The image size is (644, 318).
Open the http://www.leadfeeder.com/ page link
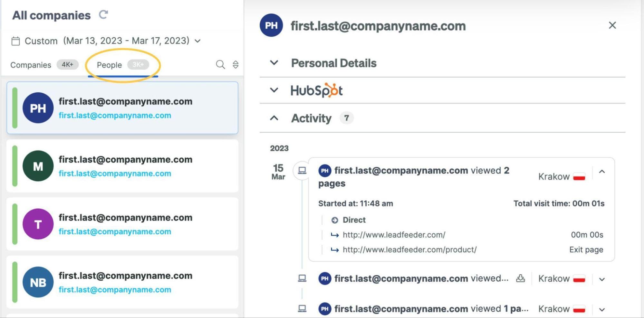tap(394, 235)
